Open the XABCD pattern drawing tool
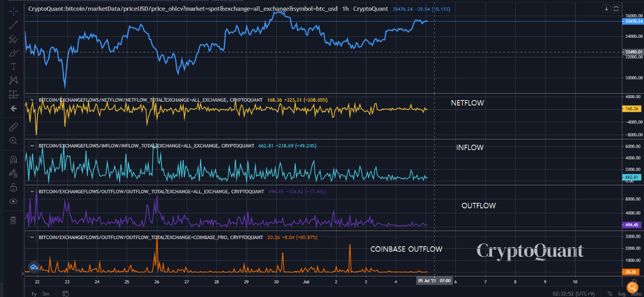The width and height of the screenshot is (644, 297). point(13,80)
